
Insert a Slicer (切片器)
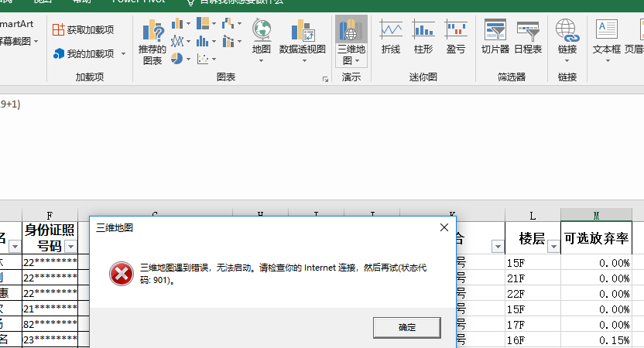click(x=495, y=37)
